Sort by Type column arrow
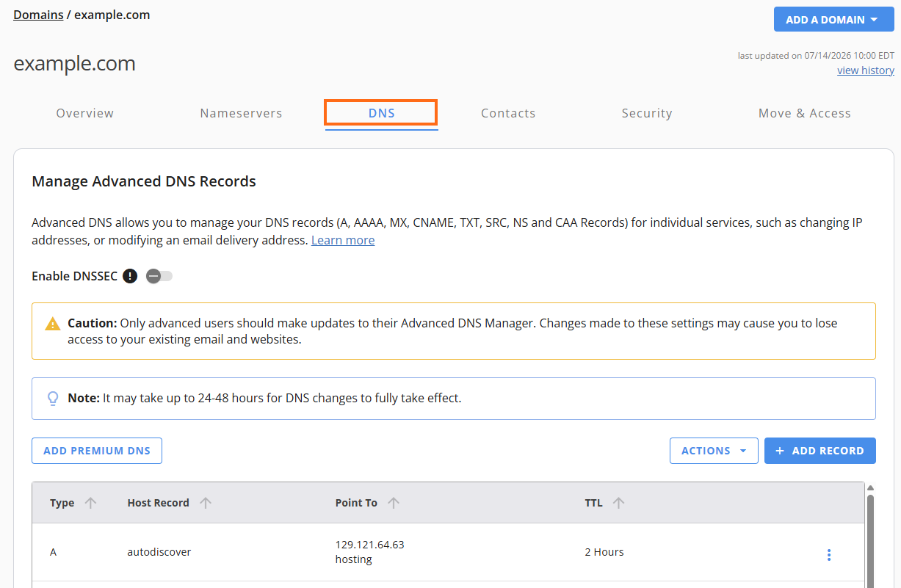 (x=90, y=503)
